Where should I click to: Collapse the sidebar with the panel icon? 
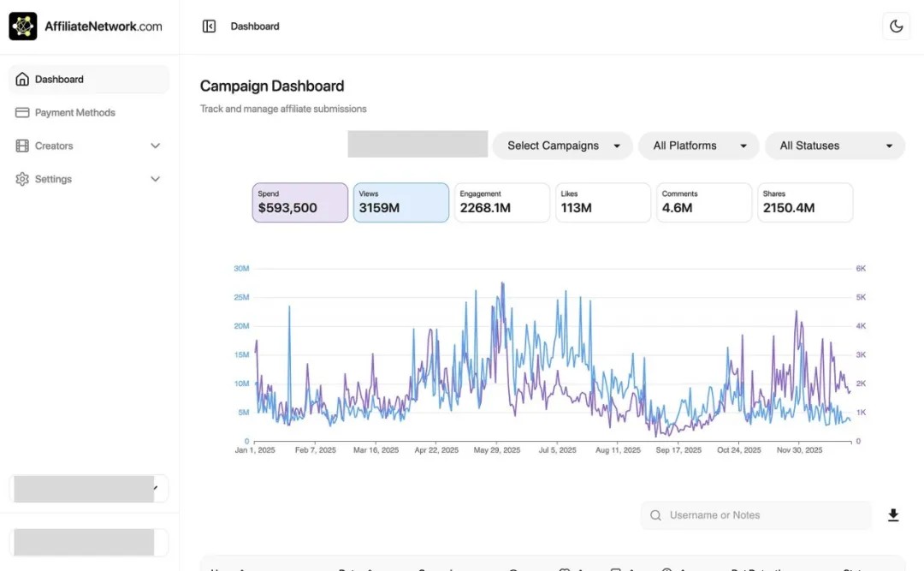209,27
